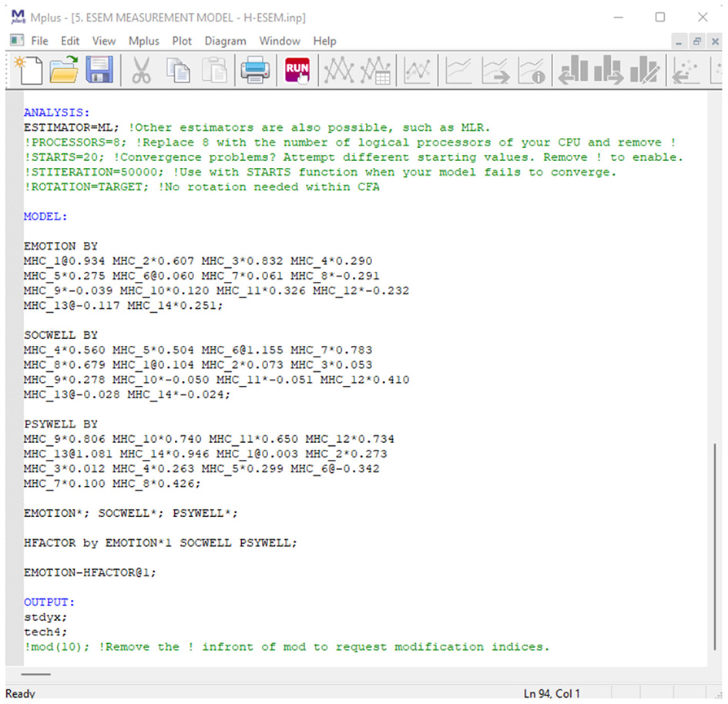Click the Paste clipboard icon
The image size is (728, 704).
(213, 71)
